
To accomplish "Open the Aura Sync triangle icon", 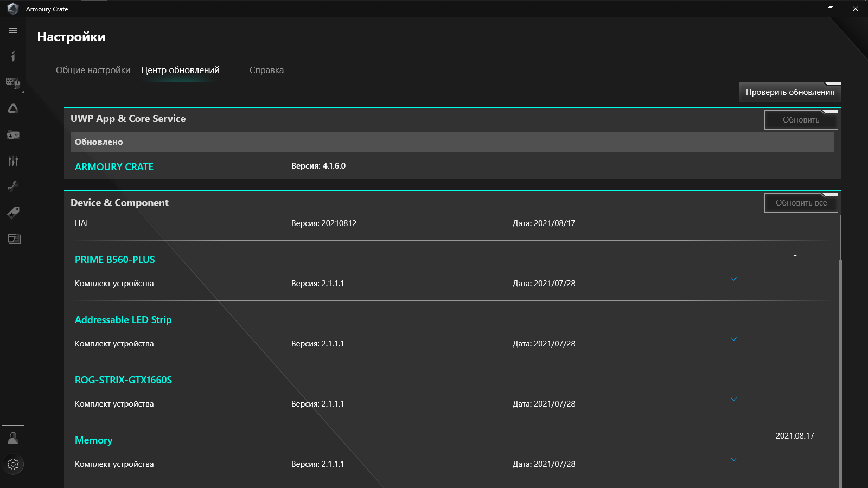I will click(13, 108).
